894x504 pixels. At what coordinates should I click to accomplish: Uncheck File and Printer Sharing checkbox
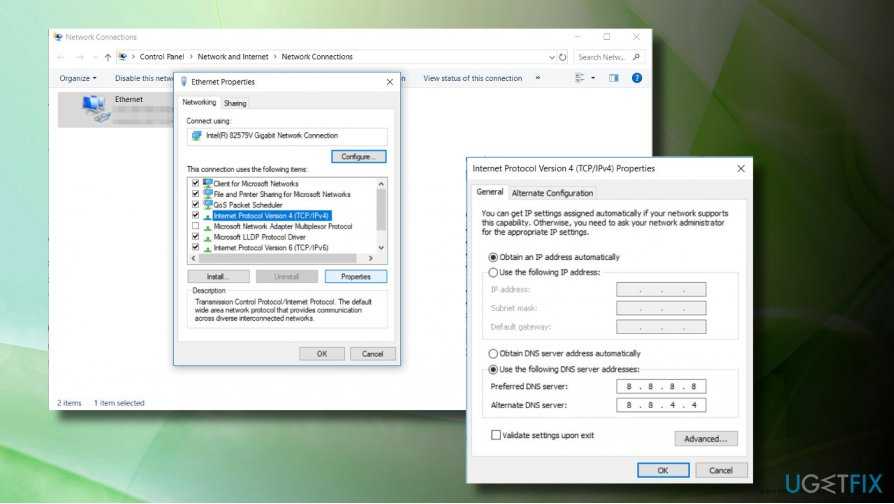coord(196,194)
